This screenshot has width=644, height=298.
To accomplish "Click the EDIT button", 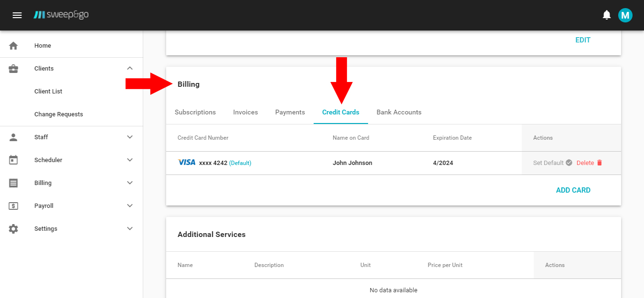I will [x=583, y=40].
